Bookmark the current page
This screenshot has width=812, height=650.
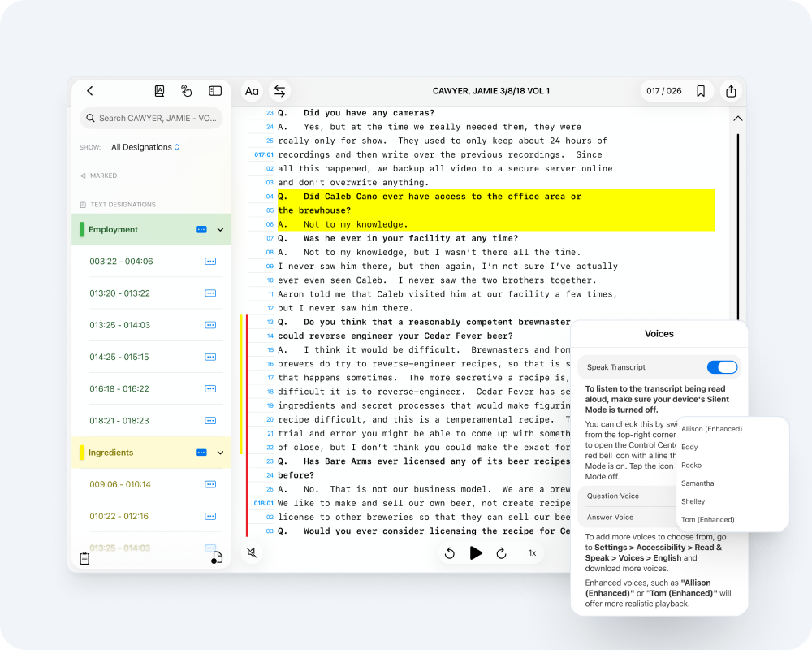point(701,91)
